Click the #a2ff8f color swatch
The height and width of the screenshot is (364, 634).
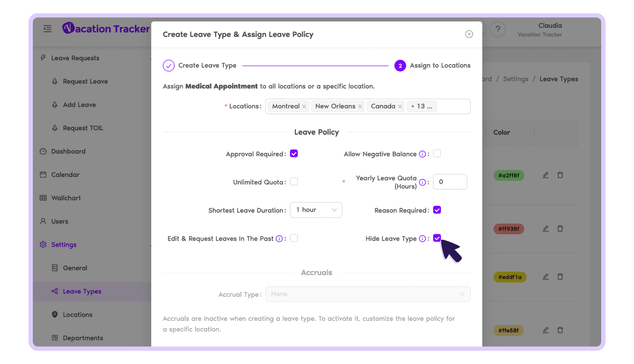pyautogui.click(x=509, y=175)
